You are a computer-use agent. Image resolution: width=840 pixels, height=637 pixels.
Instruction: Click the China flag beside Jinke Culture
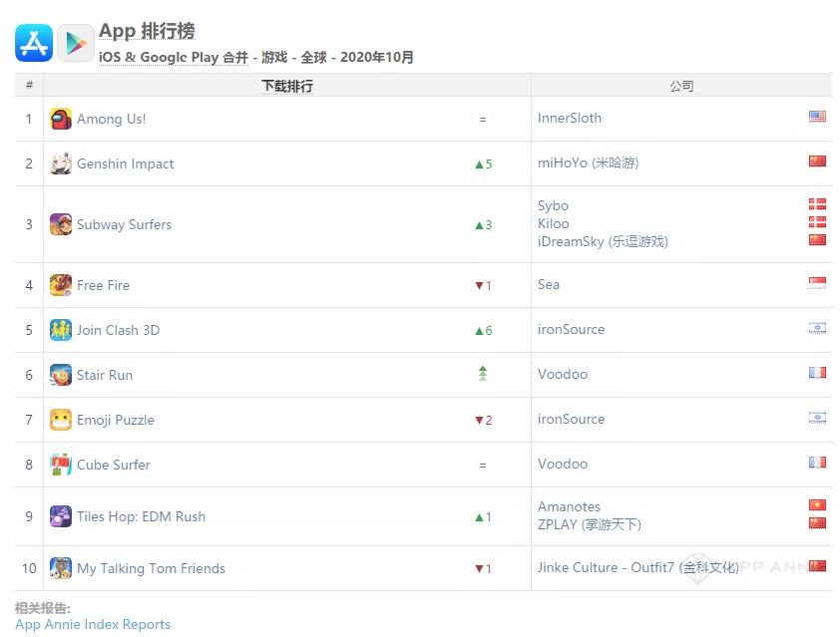(x=817, y=566)
